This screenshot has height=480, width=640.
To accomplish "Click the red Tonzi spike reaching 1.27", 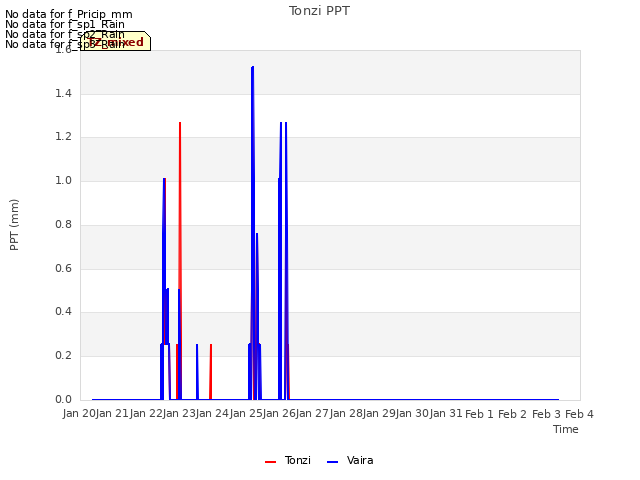I will click(180, 124).
